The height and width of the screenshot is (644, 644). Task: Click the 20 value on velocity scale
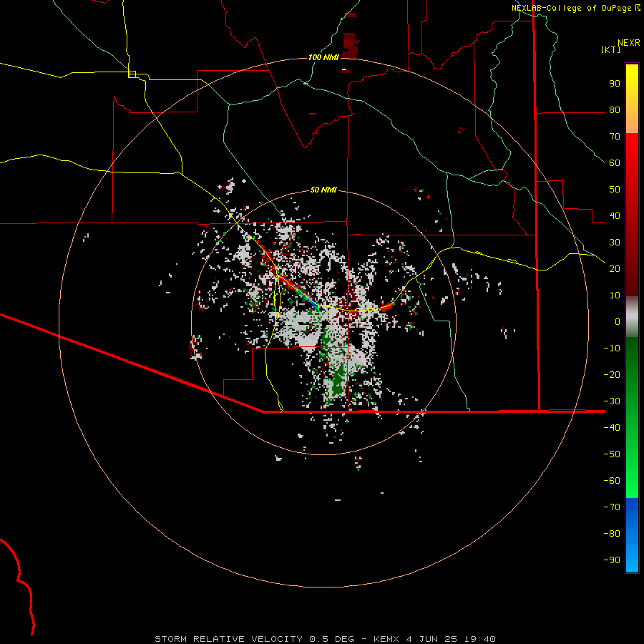(615, 268)
